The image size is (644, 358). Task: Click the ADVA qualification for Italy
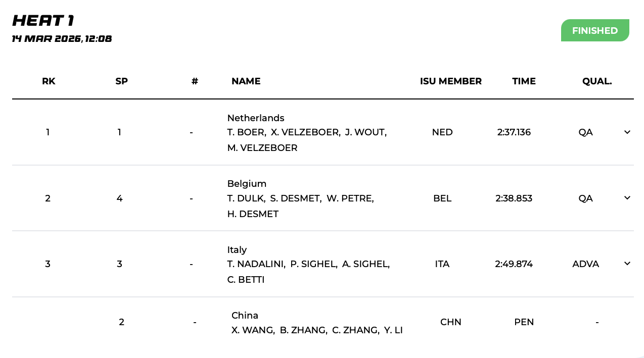[585, 264]
